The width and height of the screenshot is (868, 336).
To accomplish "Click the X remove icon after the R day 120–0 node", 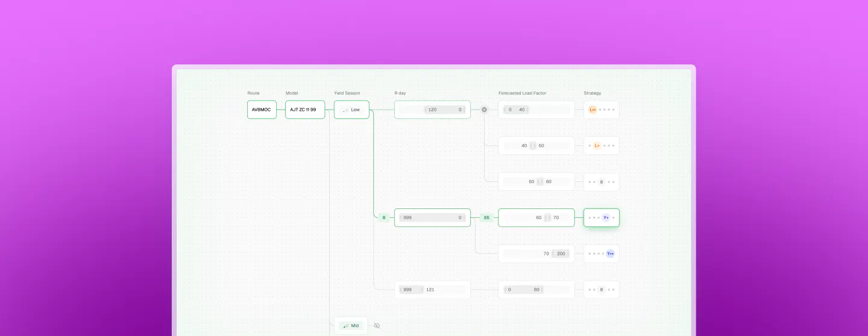I will point(484,110).
